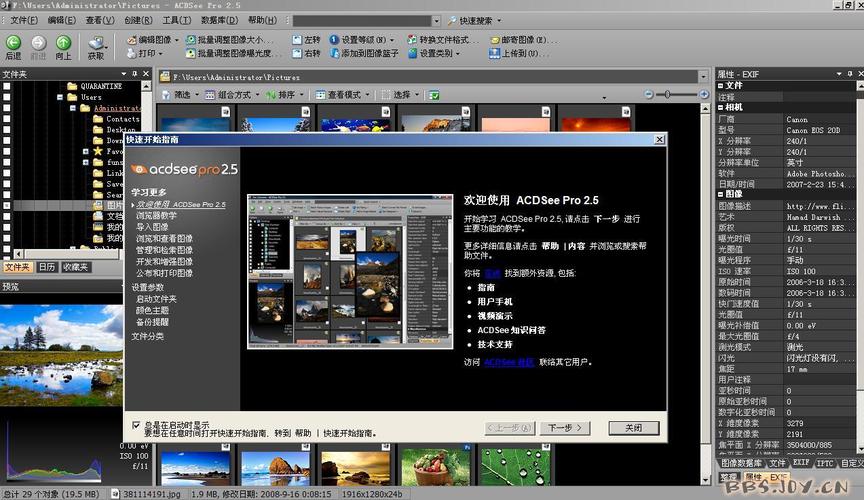Collapse the Camera (相机) section in EXIF pane
Screen dimensions: 864x500
[x=720, y=107]
